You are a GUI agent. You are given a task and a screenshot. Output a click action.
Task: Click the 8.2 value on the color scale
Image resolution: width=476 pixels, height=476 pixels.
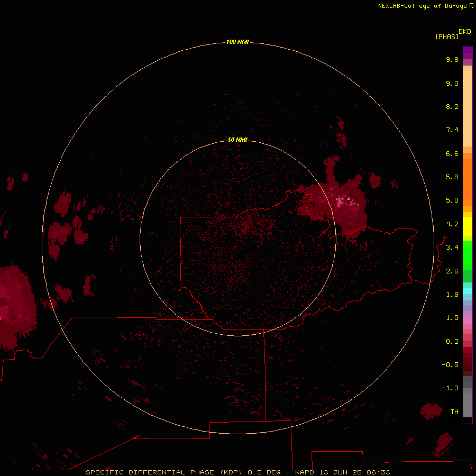click(452, 106)
